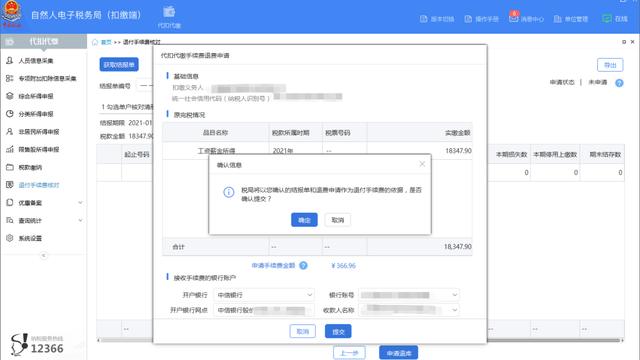Open the 开户银行 dropdown
Screen dimensions: 640x360
[x=264, y=295]
